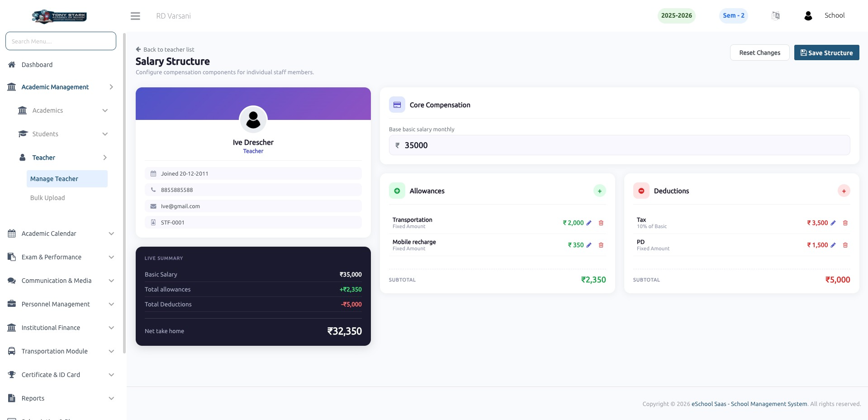The height and width of the screenshot is (420, 868).
Task: Open the Sem - 2 semester badge
Action: (733, 15)
